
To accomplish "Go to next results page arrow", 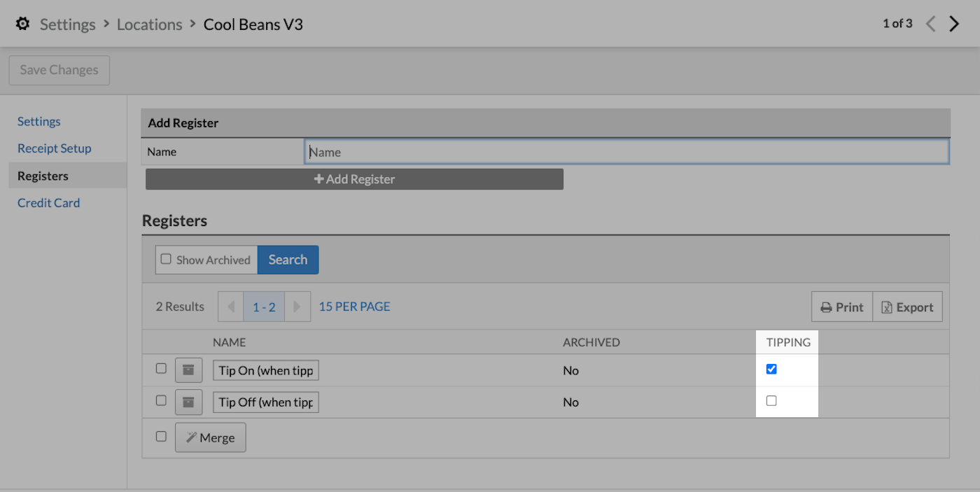I will (297, 307).
